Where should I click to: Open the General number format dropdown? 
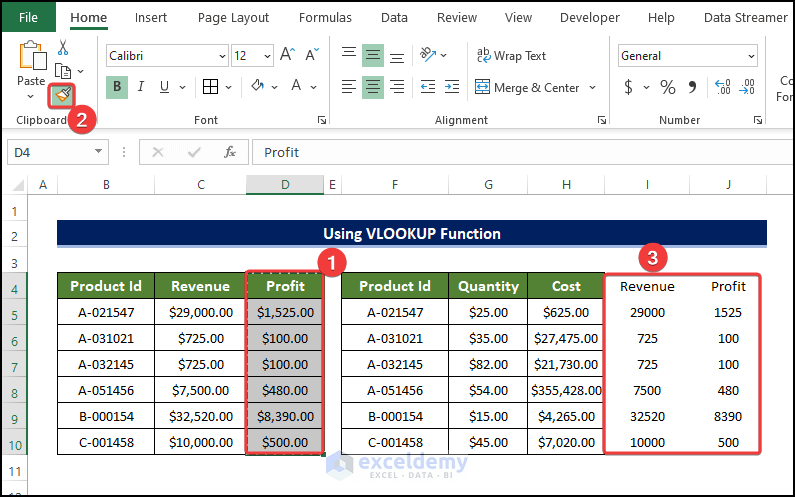tap(751, 56)
